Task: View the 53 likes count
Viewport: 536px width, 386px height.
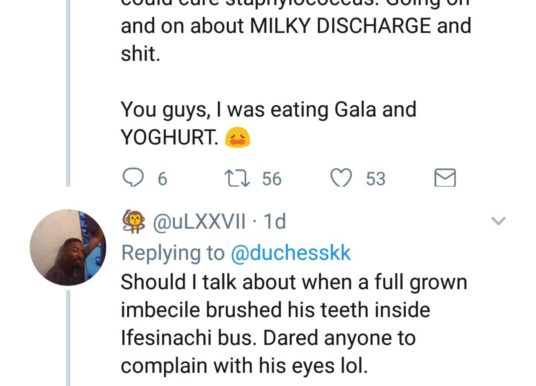Action: point(376,179)
